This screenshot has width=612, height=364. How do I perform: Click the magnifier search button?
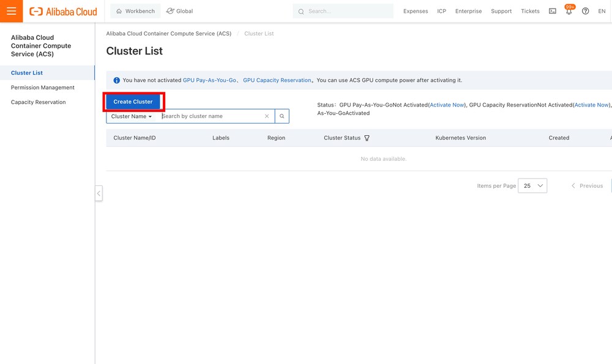point(282,116)
